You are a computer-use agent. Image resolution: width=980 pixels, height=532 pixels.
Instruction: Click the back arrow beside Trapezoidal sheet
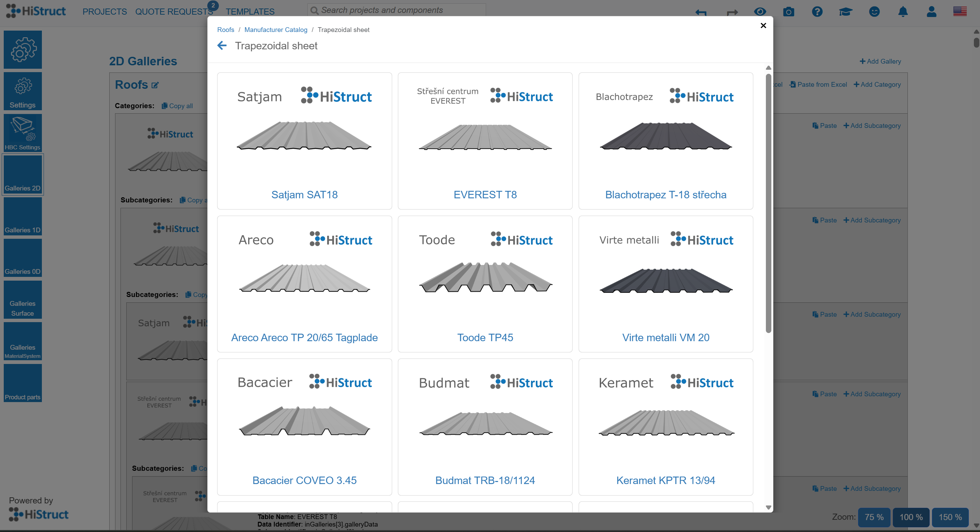pos(222,46)
